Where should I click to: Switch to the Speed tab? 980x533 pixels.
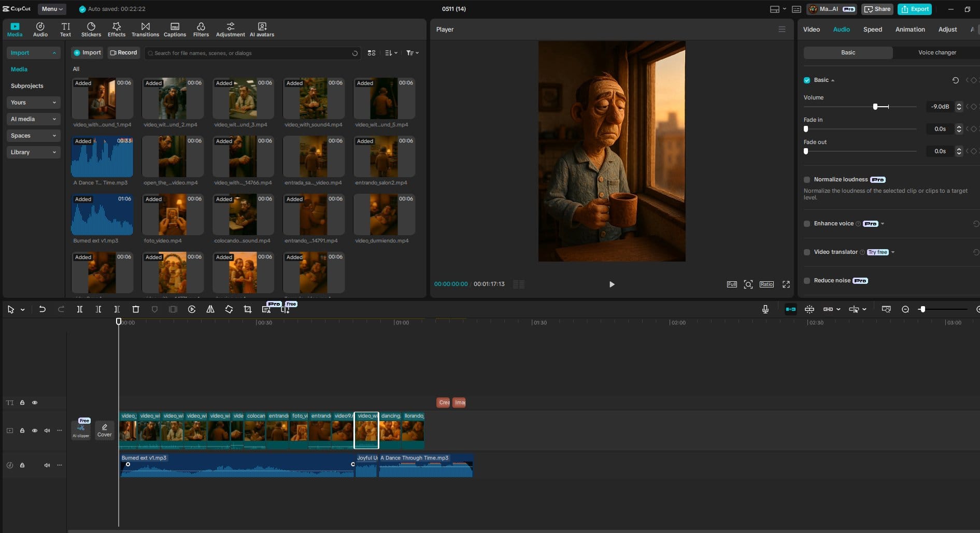click(x=872, y=30)
